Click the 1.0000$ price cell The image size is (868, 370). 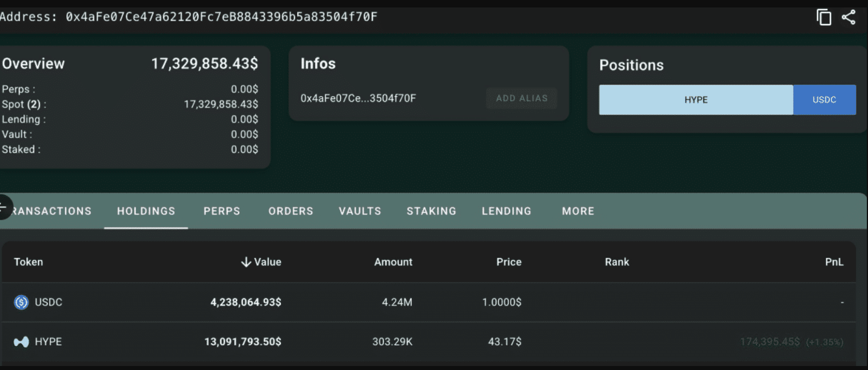point(501,302)
